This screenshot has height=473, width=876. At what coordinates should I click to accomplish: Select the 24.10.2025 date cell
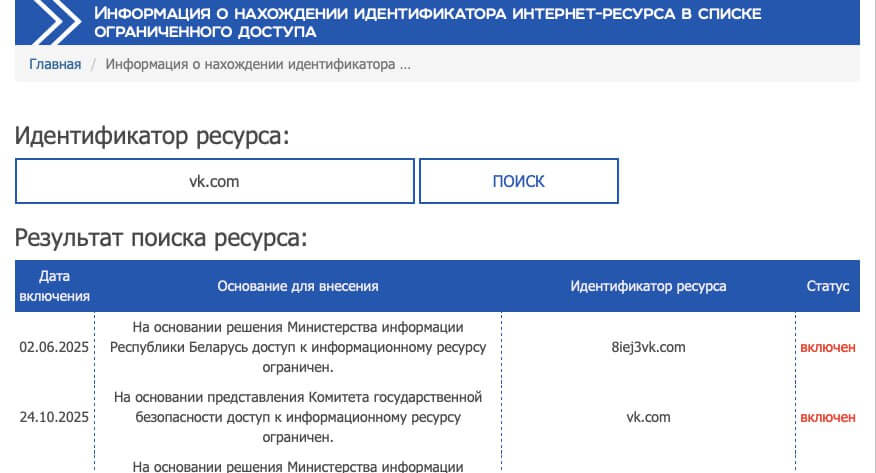[x=55, y=417]
